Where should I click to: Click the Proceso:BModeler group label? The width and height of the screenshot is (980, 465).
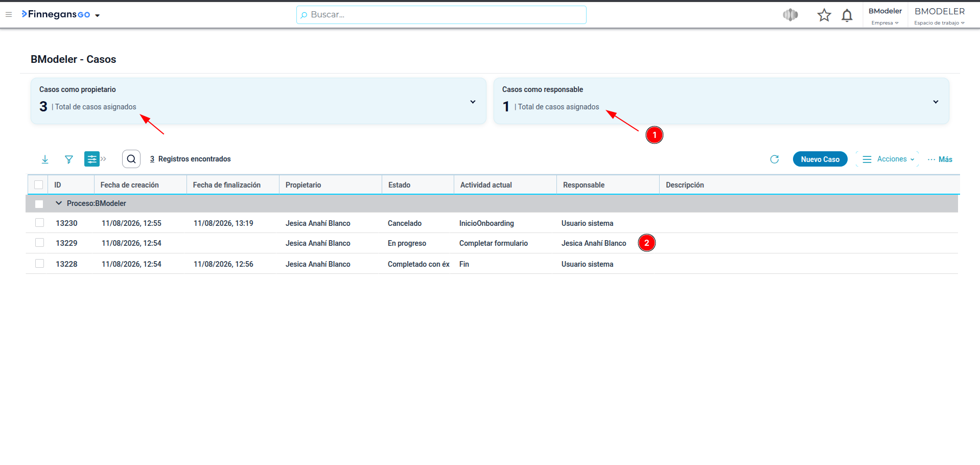(97, 203)
